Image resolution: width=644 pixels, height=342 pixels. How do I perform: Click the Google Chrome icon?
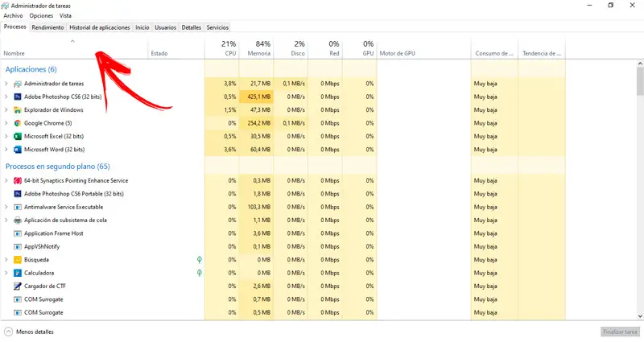(18, 123)
